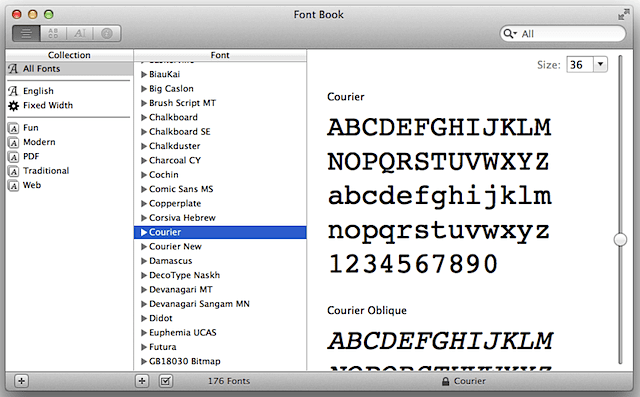
Task: Click the Font column header
Action: click(x=220, y=55)
